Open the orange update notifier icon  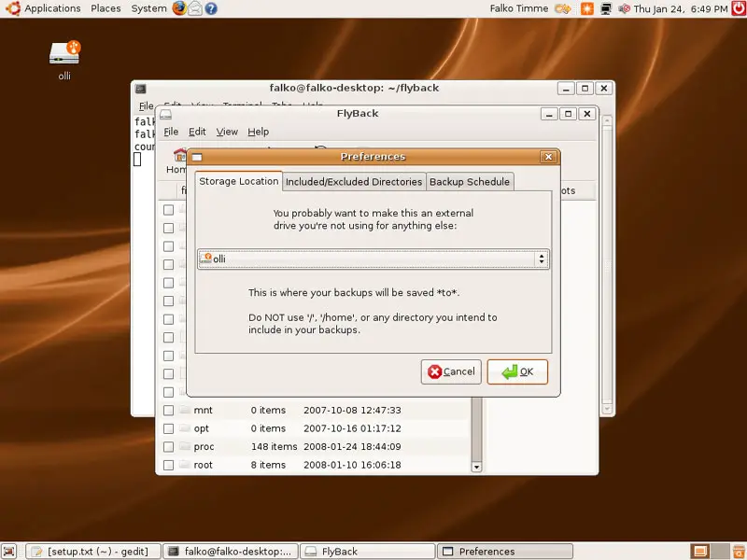[587, 8]
